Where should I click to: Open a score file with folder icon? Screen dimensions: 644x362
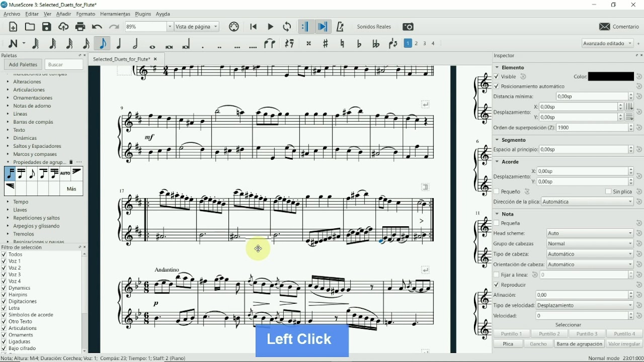(x=30, y=27)
